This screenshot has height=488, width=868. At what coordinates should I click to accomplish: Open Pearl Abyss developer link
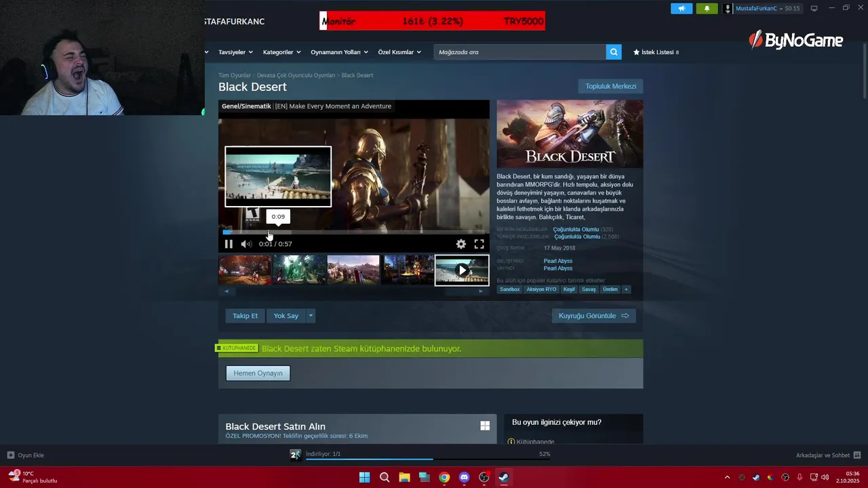(558, 261)
